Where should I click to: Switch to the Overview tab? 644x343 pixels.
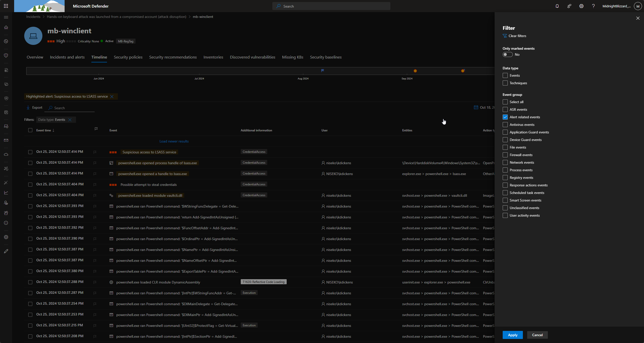point(35,57)
